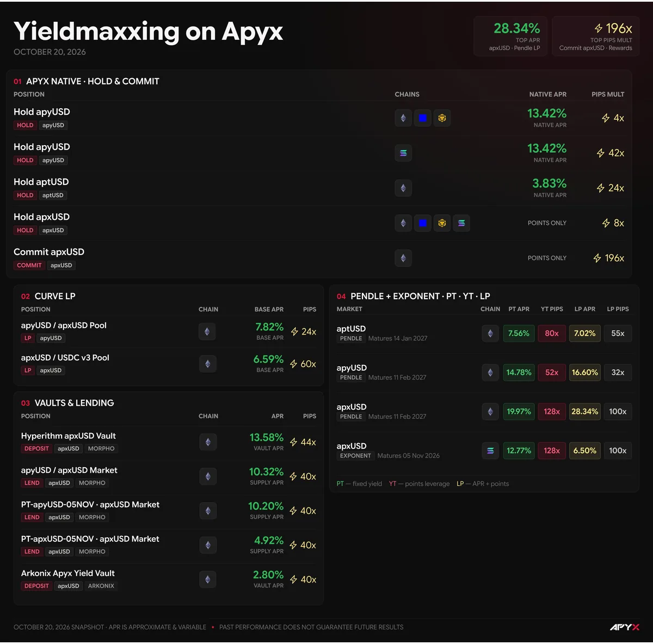Viewport: 653px width, 644px height.
Task: Click 52x YT Pips for apyUSD
Action: coord(552,373)
